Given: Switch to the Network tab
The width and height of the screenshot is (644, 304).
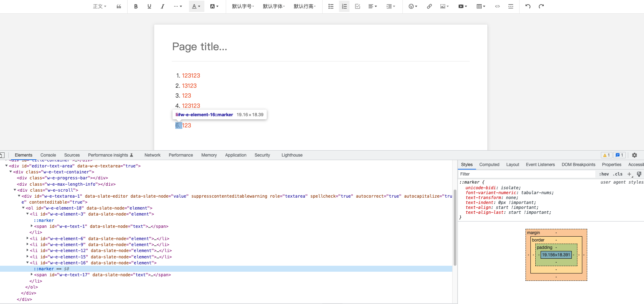Looking at the screenshot, I should point(152,155).
